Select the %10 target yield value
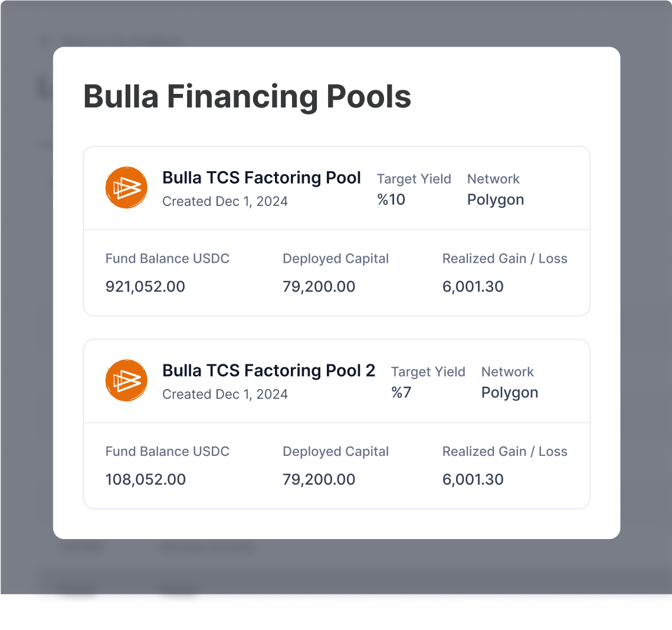Screen dimensions: 672x630 click(x=391, y=200)
